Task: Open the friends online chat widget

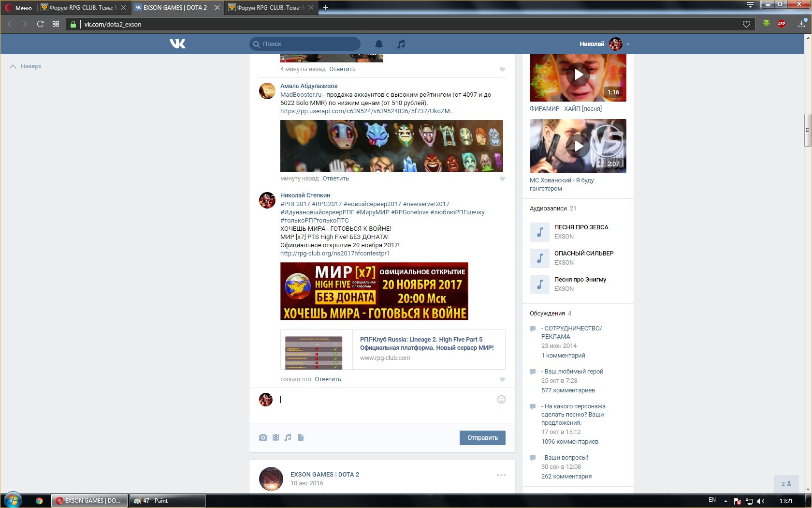Action: pyautogui.click(x=786, y=484)
